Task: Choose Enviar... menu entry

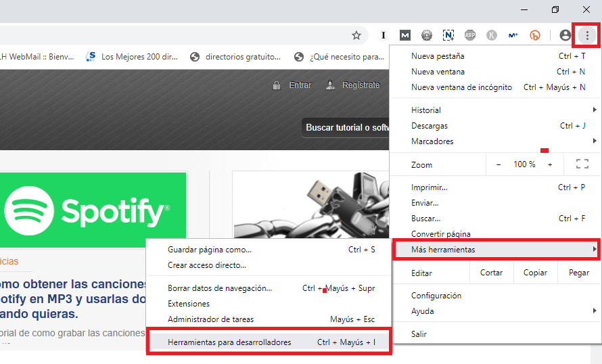Action: point(496,203)
